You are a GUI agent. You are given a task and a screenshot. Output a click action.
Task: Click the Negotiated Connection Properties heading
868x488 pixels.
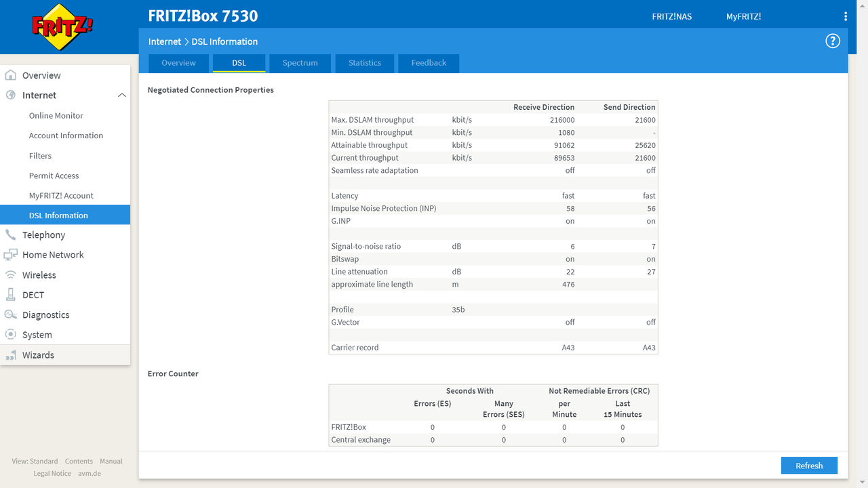pos(211,89)
